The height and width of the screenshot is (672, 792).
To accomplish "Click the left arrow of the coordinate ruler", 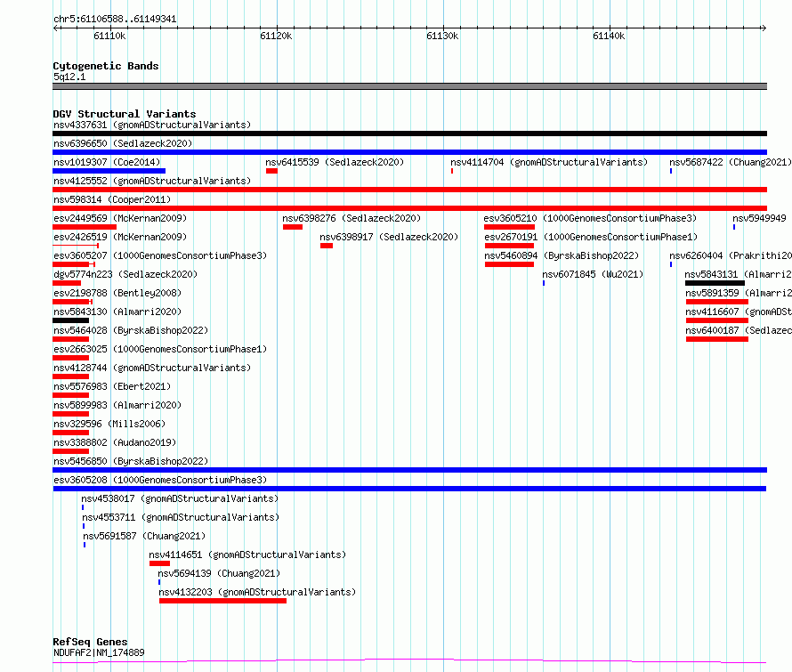I will pos(55,28).
